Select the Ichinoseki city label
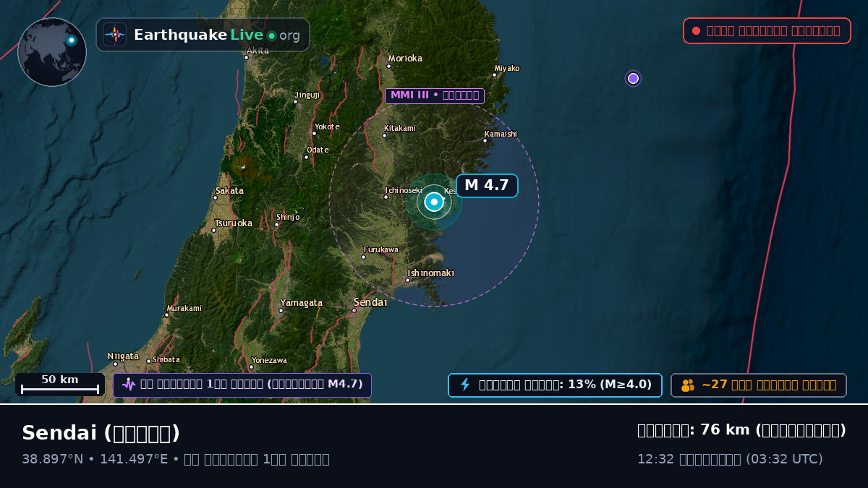This screenshot has height=488, width=868. (404, 191)
